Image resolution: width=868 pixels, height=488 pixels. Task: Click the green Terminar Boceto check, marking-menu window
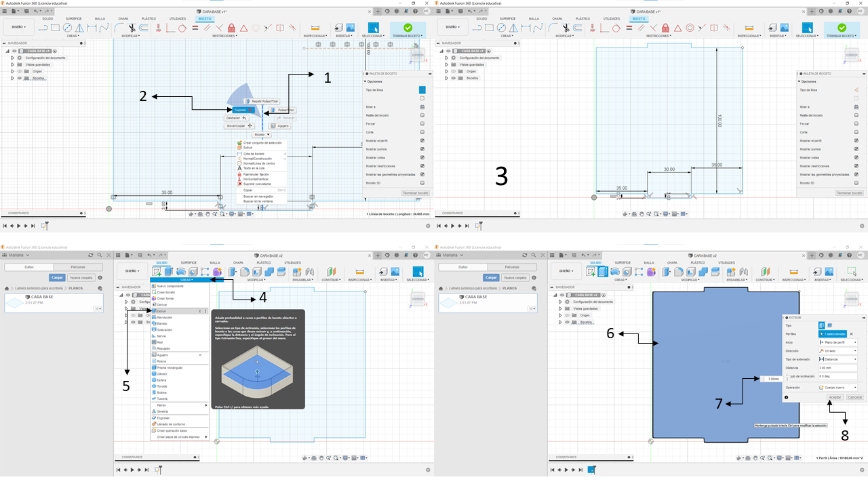(x=408, y=28)
